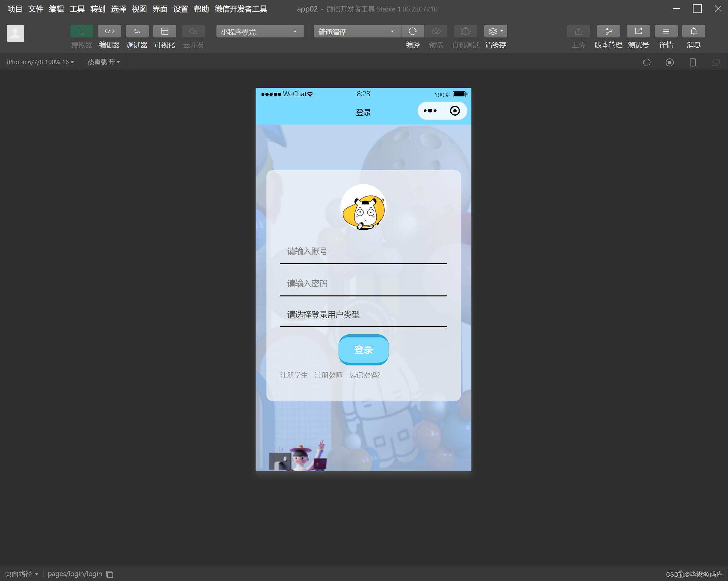Open the iPhone 6/7/8 device selector
This screenshot has width=728, height=581.
coord(40,62)
